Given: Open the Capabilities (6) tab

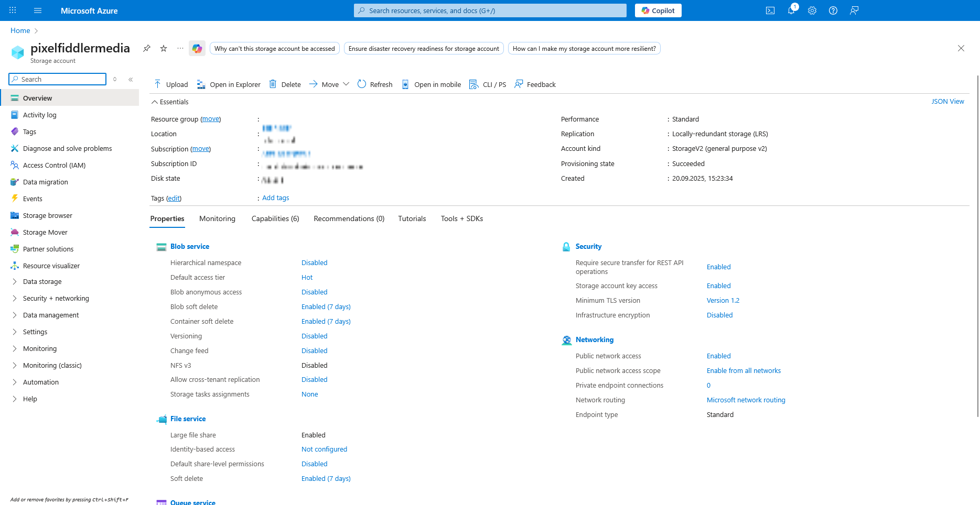Looking at the screenshot, I should (x=275, y=219).
